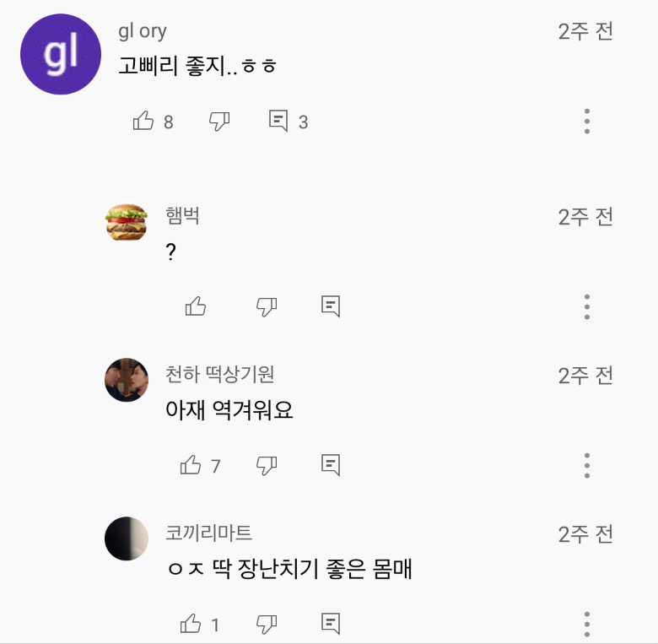This screenshot has width=658, height=644.
Task: Like the comment by gl ory
Action: coord(144,122)
